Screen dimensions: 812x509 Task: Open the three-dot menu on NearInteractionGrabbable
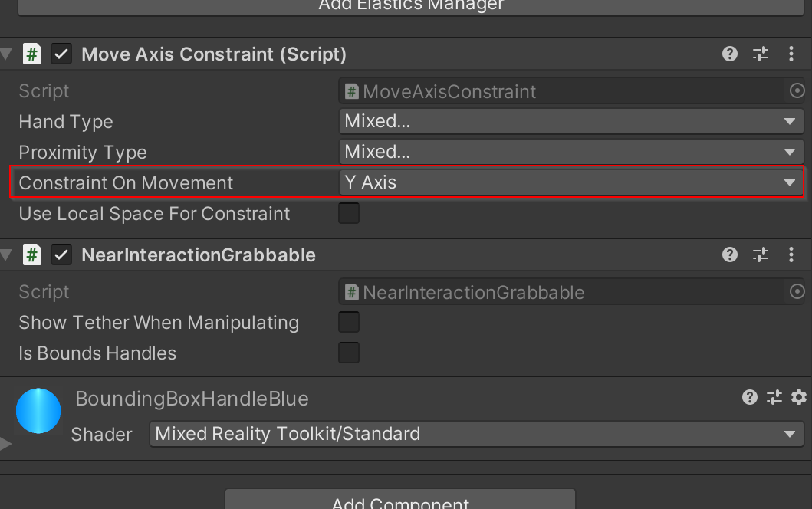(791, 254)
